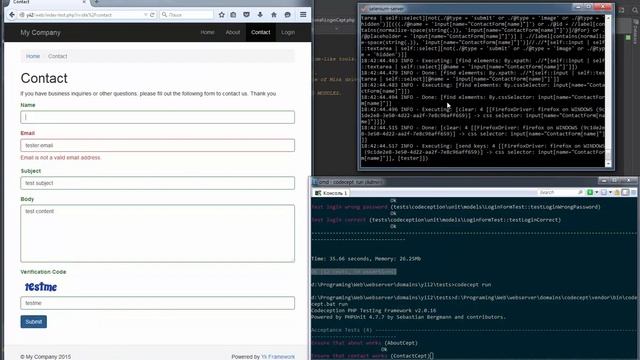Click Home breadcrumb link

point(33,56)
